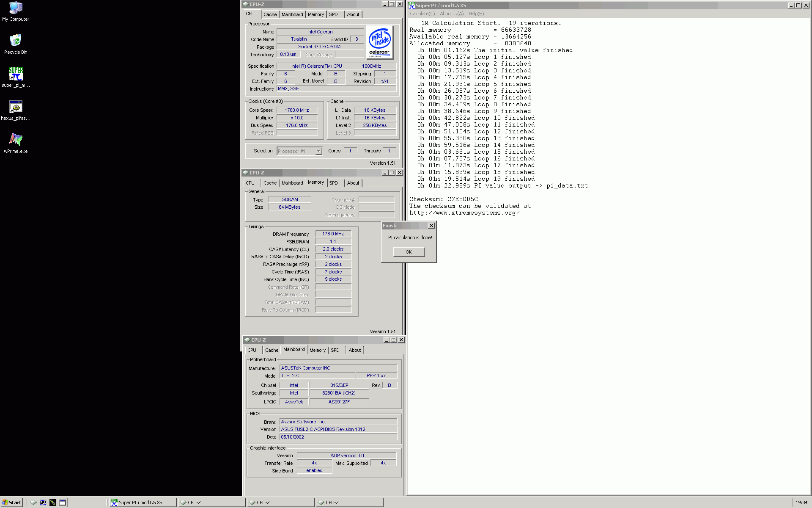
Task: Select the super_pi_mod desktop shortcut
Action: 16,77
